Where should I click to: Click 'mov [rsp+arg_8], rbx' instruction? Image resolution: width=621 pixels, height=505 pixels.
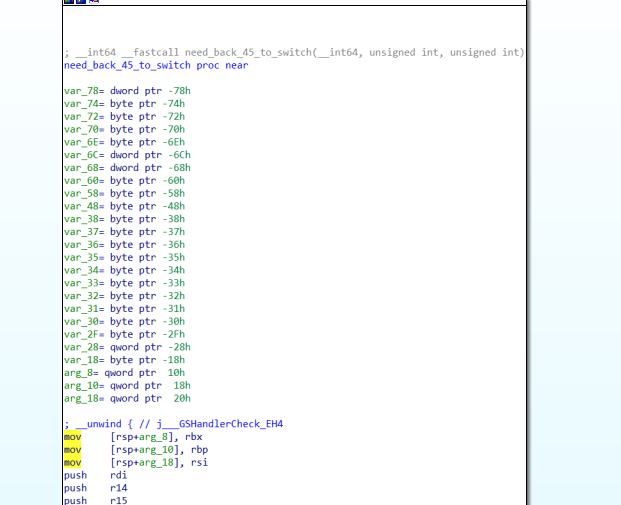pos(133,437)
